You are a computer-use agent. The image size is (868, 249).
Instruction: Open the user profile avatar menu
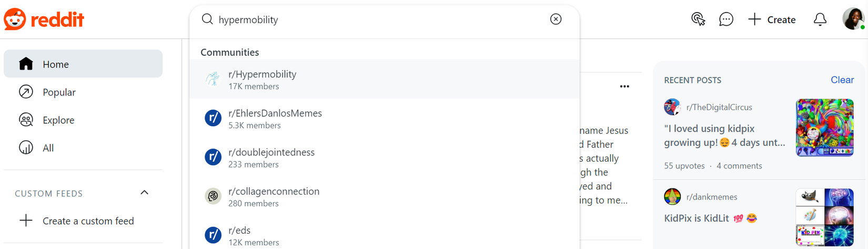[853, 19]
